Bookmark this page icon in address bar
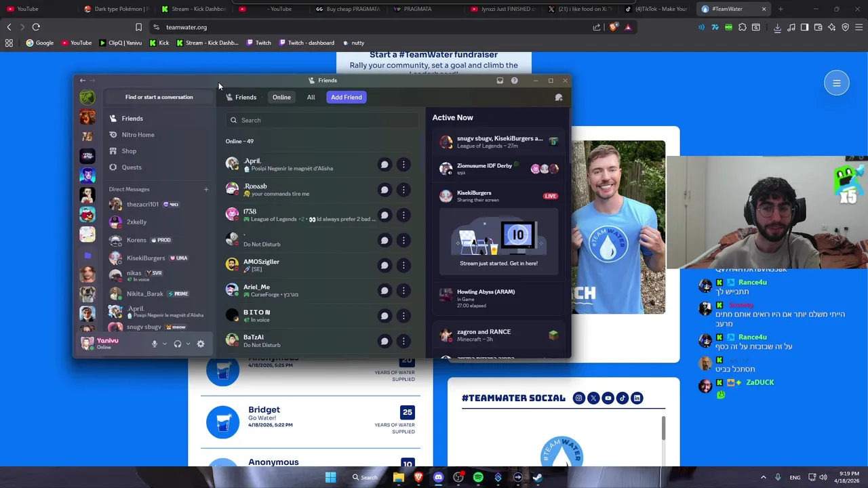 pyautogui.click(x=138, y=27)
